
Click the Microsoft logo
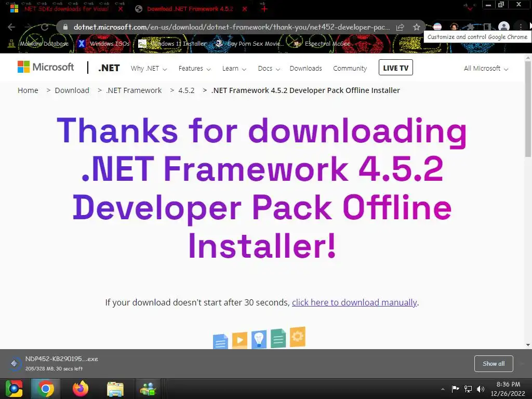coord(46,67)
